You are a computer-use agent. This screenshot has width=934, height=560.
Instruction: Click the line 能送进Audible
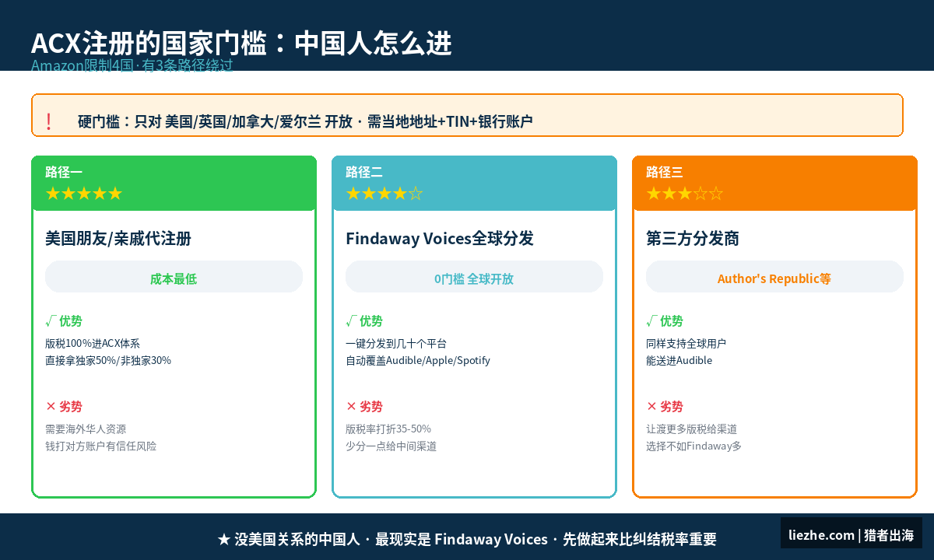point(679,360)
